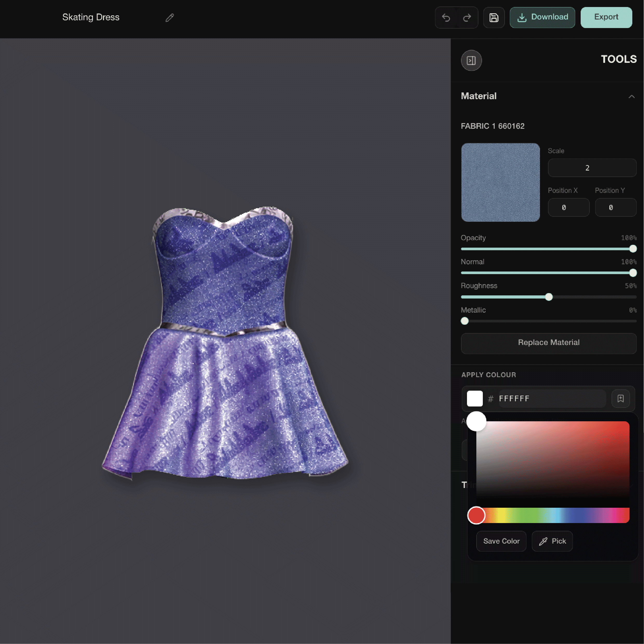The image size is (644, 644).
Task: Click the blue fabric texture thumbnail
Action: point(500,182)
